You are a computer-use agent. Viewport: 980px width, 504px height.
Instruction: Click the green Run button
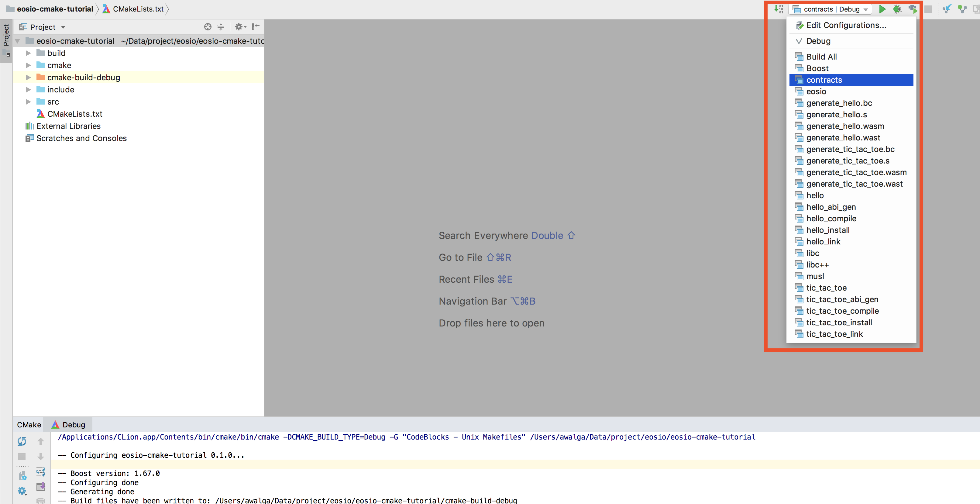pyautogui.click(x=882, y=9)
